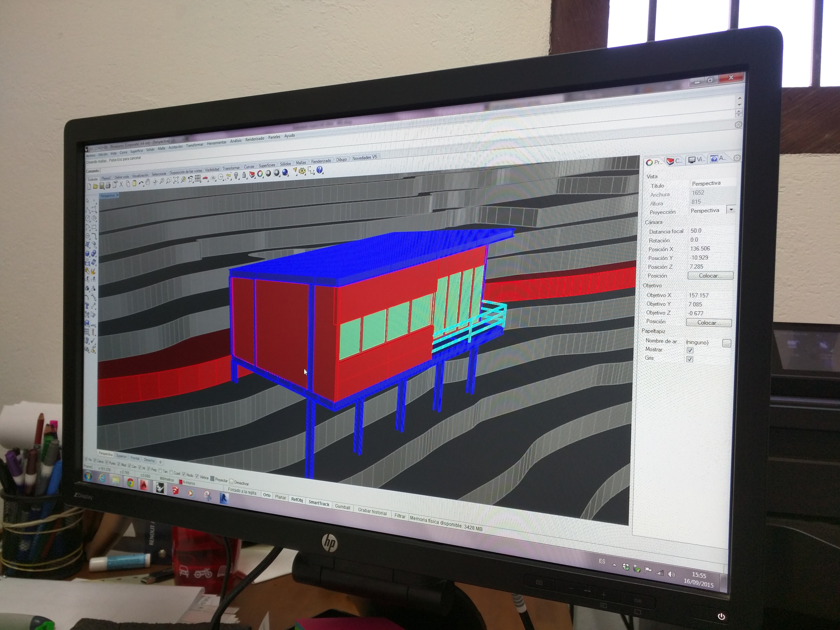Click the Distancia focal value 50.0
This screenshot has width=840, height=630.
tap(696, 231)
